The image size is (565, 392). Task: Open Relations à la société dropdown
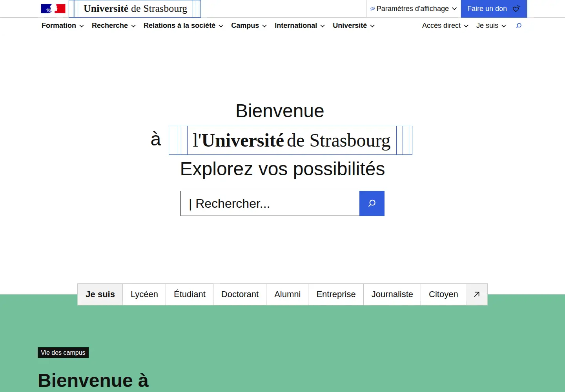[x=183, y=25]
